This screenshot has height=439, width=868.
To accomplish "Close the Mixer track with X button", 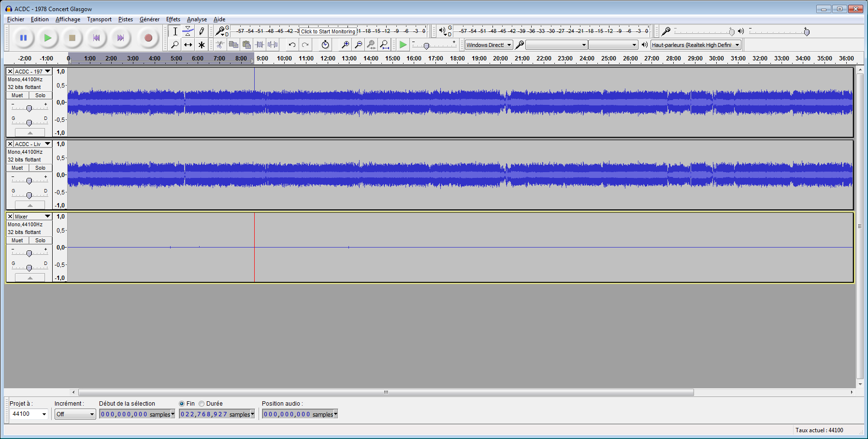I will (10, 217).
